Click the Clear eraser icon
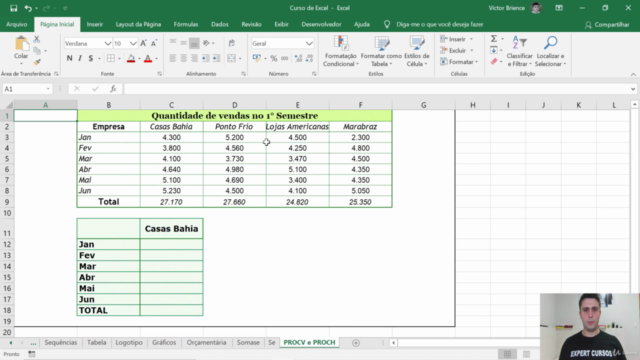This screenshot has height=360, width=640. click(x=494, y=62)
